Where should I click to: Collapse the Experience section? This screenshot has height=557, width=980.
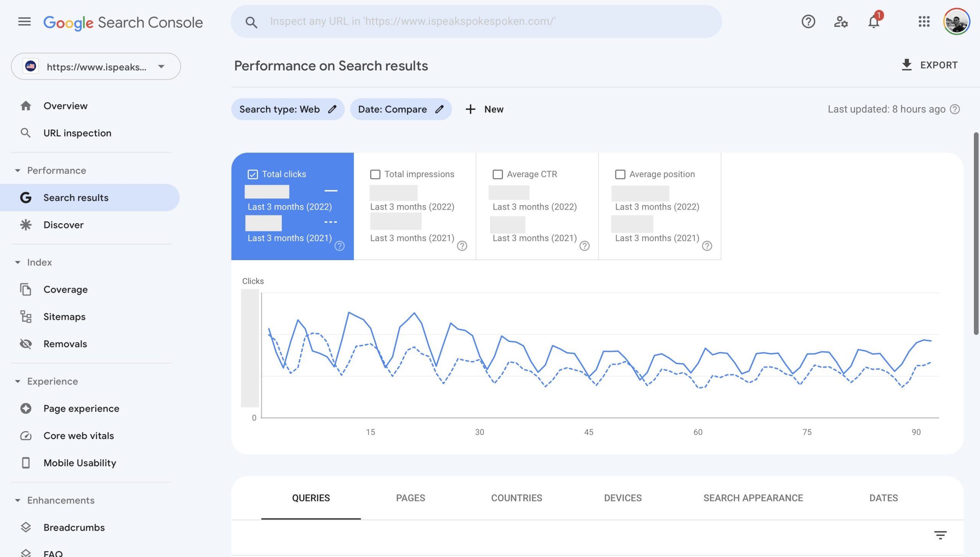coord(18,381)
